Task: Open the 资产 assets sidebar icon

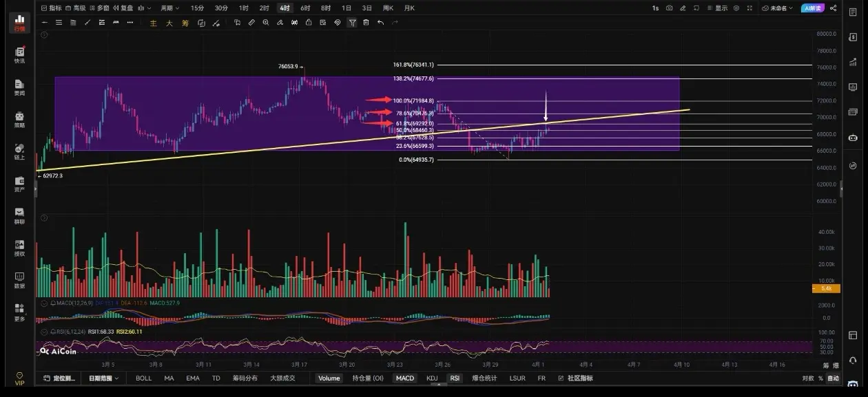Action: pyautogui.click(x=19, y=184)
